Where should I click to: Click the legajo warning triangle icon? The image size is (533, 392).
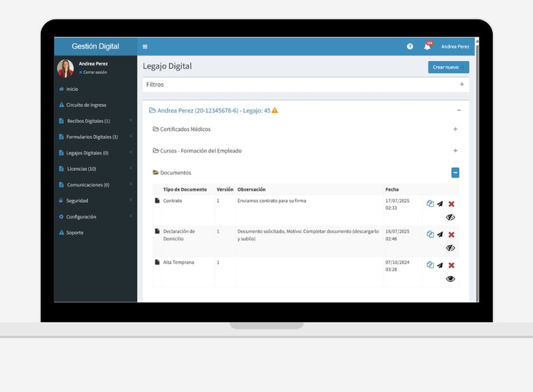275,110
